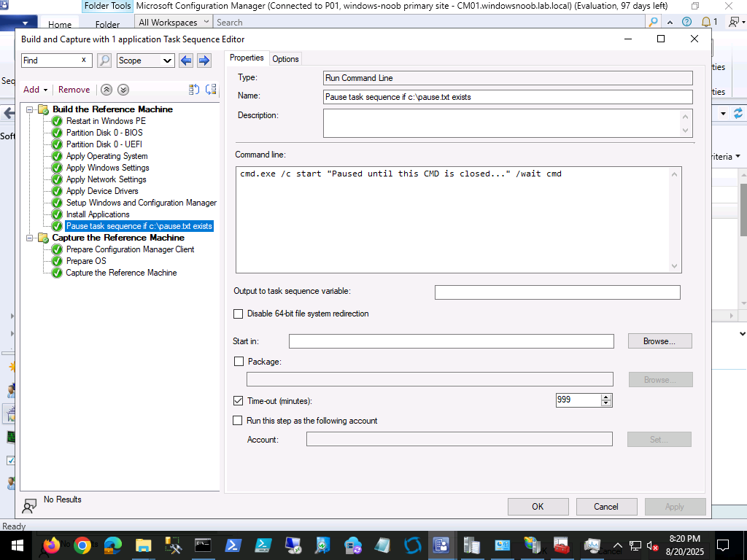
Task: Click Browse next to Start in
Action: click(x=659, y=341)
